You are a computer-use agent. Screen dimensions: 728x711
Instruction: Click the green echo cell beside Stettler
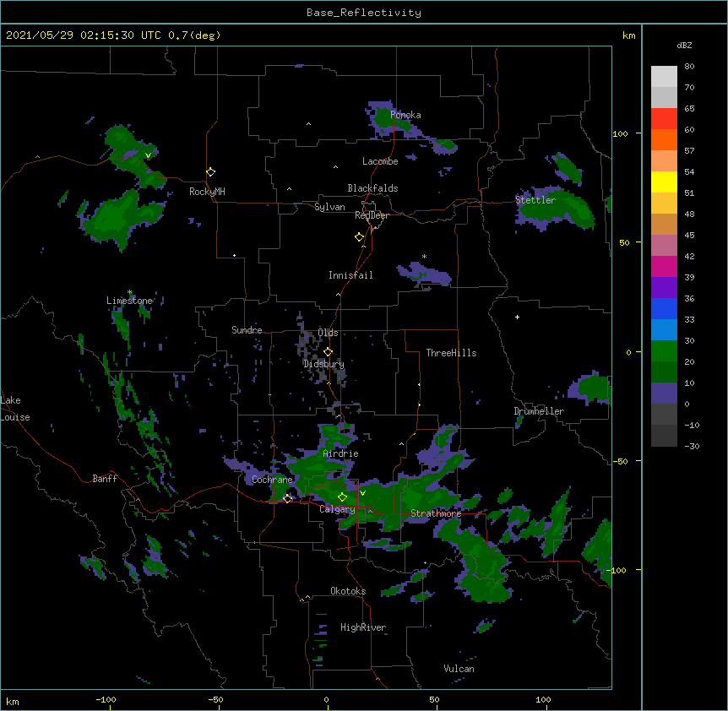click(x=555, y=209)
